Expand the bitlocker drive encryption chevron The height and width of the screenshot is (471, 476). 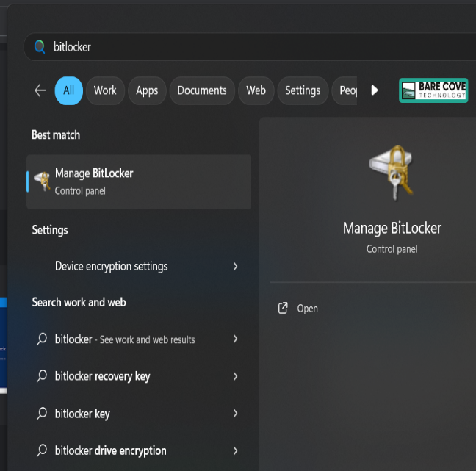pos(235,450)
